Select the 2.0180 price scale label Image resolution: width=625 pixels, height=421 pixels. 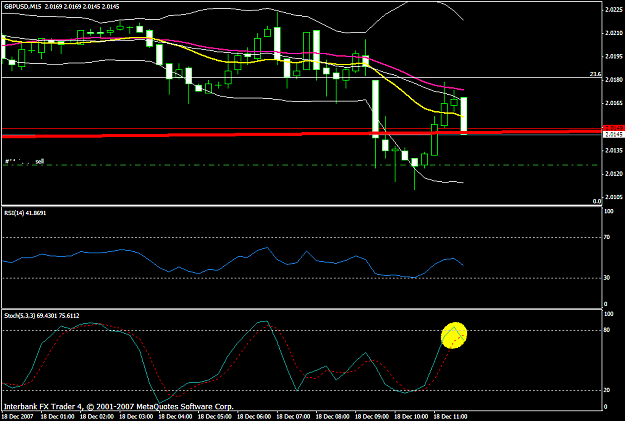(x=614, y=80)
